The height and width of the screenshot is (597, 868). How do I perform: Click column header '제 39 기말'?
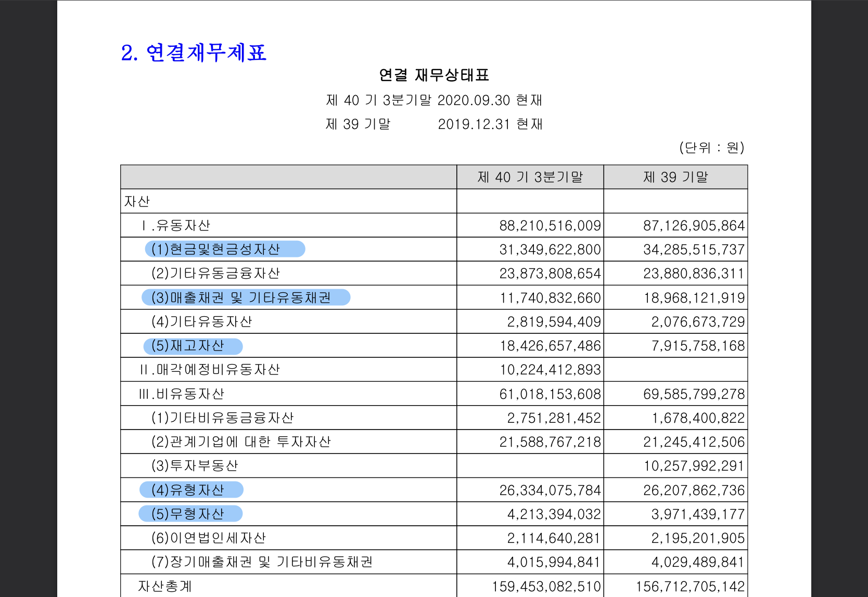pyautogui.click(x=675, y=177)
